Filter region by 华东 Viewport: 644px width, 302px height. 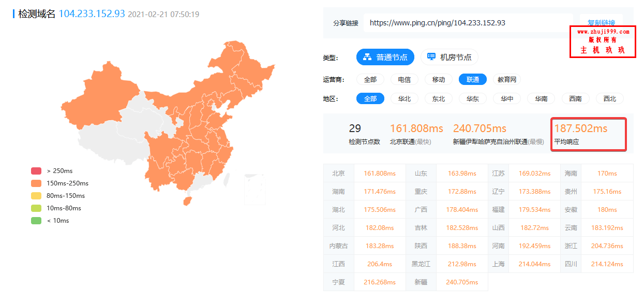click(x=473, y=98)
